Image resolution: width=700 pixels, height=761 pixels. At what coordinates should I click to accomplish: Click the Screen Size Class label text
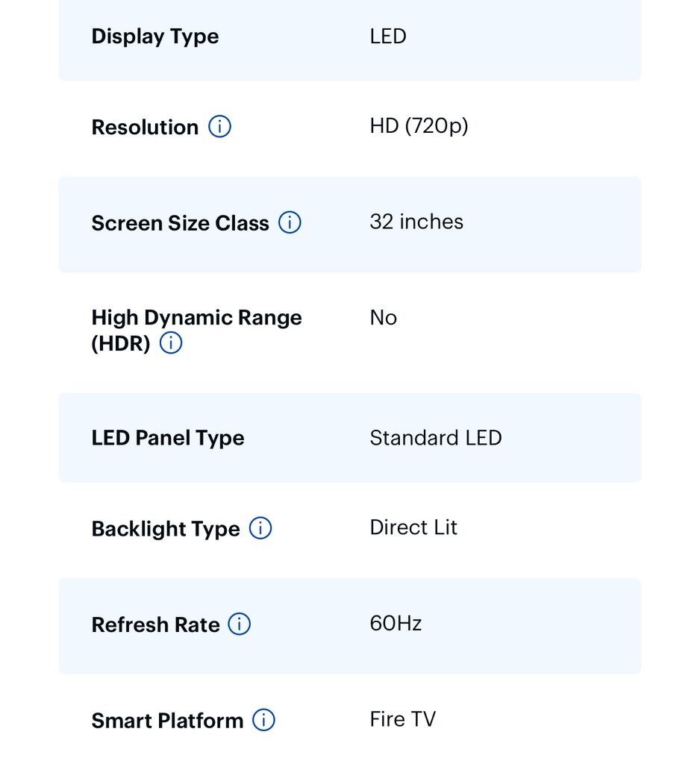[180, 223]
